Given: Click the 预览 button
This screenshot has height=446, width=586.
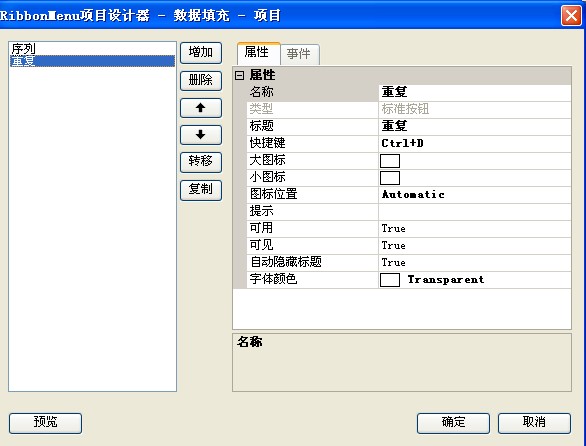Looking at the screenshot, I should (x=45, y=423).
